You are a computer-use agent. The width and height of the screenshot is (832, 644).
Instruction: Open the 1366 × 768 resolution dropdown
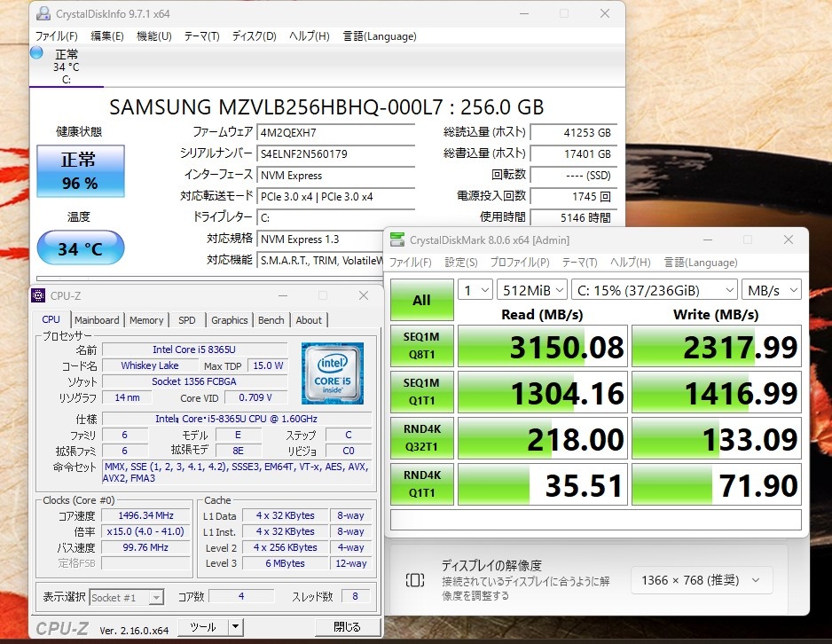(701, 580)
